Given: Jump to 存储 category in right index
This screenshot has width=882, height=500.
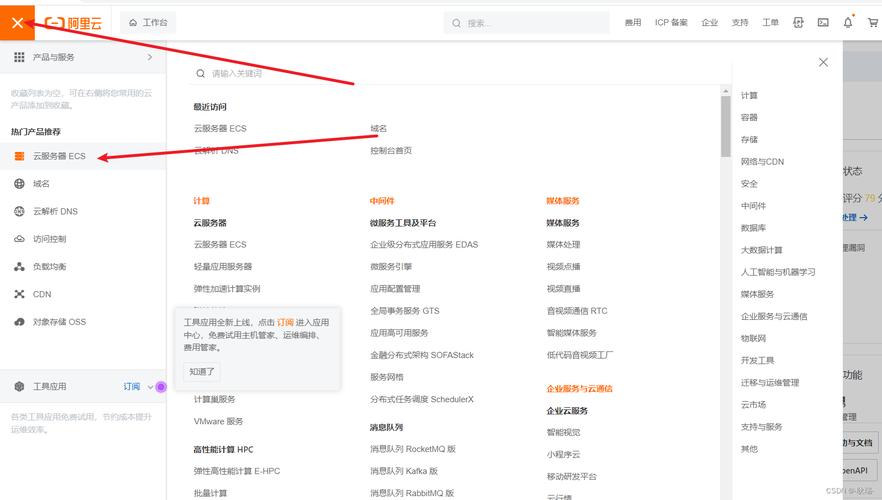Looking at the screenshot, I should (749, 139).
